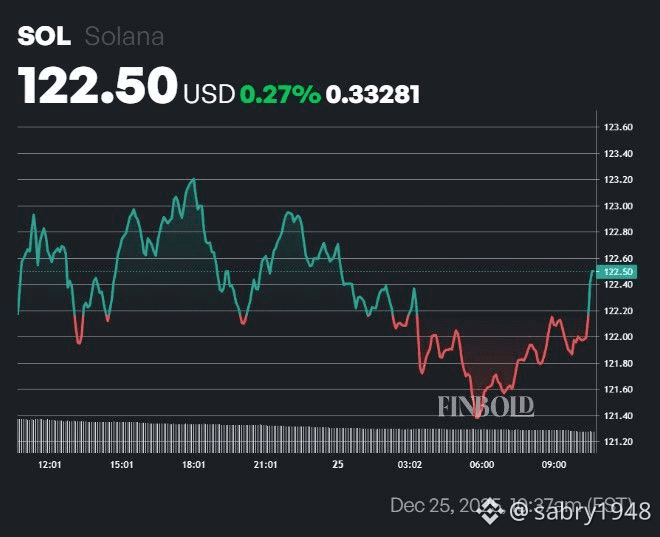Click the 121.60 price axis label
This screenshot has height=537, width=660.
(618, 389)
